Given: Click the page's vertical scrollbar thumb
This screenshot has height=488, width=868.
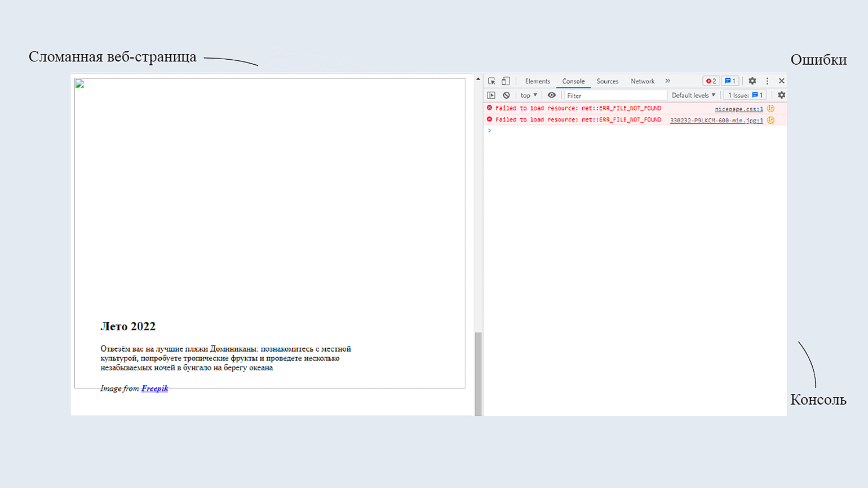Looking at the screenshot, I should [478, 372].
